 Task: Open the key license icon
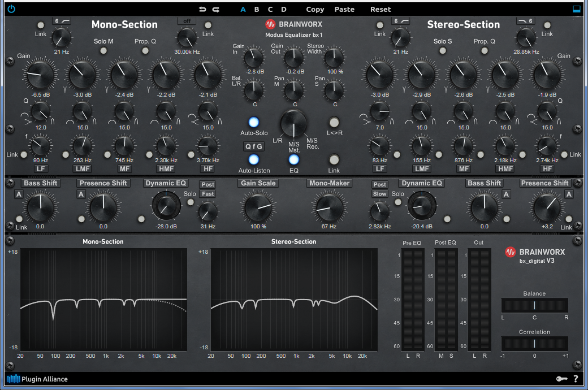pyautogui.click(x=562, y=379)
